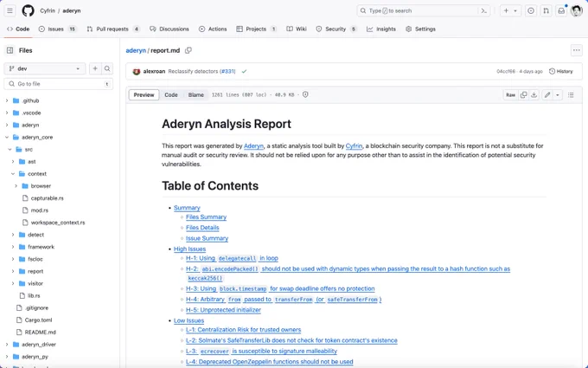Copy raw file contents
This screenshot has width=588, height=368.
tap(523, 95)
